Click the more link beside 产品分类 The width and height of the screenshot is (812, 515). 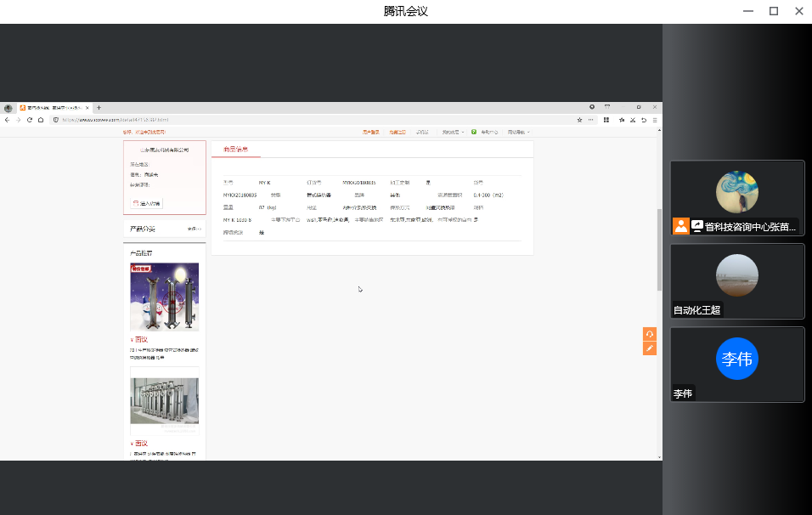(195, 229)
